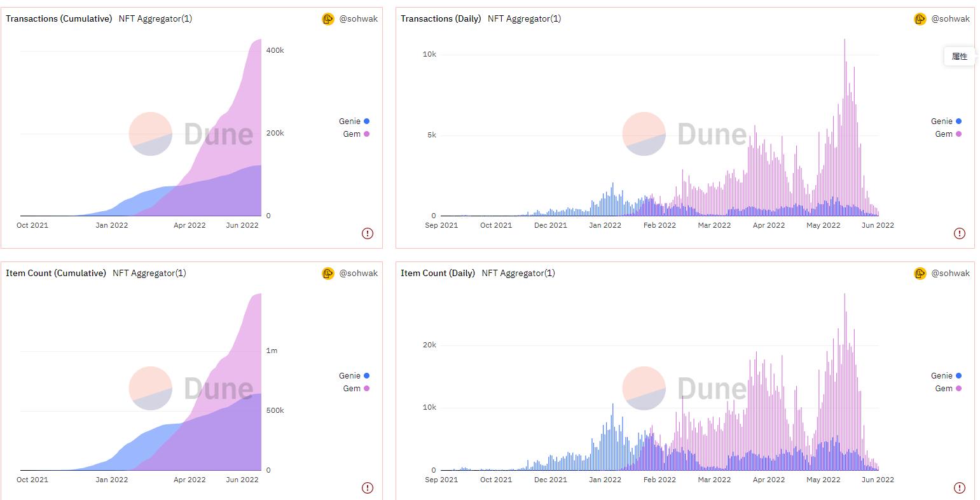Click the avatar icon in Item Count (Daily) panel
Screen dimensions: 980x500
pyautogui.click(x=920, y=274)
